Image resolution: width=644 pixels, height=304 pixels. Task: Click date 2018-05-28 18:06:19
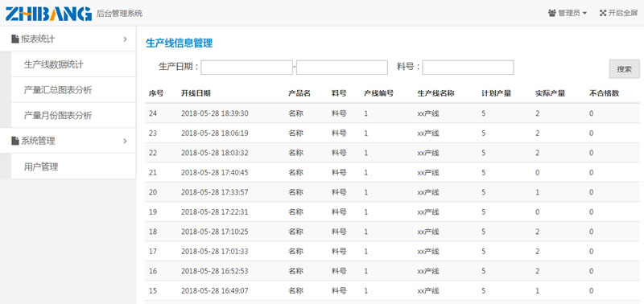click(214, 134)
